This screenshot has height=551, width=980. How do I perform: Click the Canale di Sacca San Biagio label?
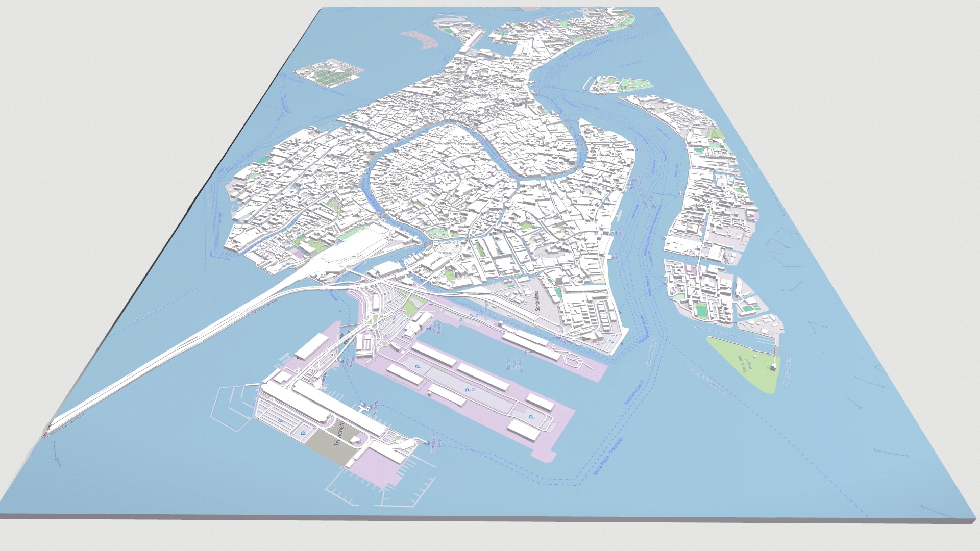718,332
